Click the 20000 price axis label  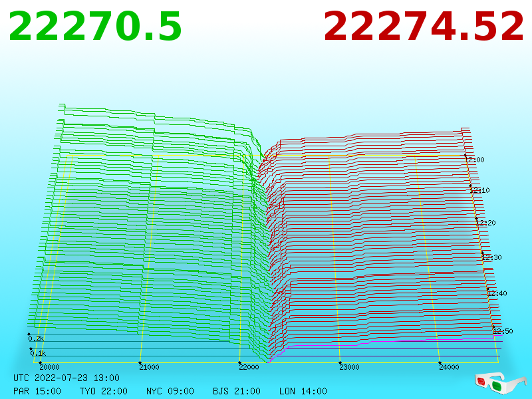click(49, 367)
